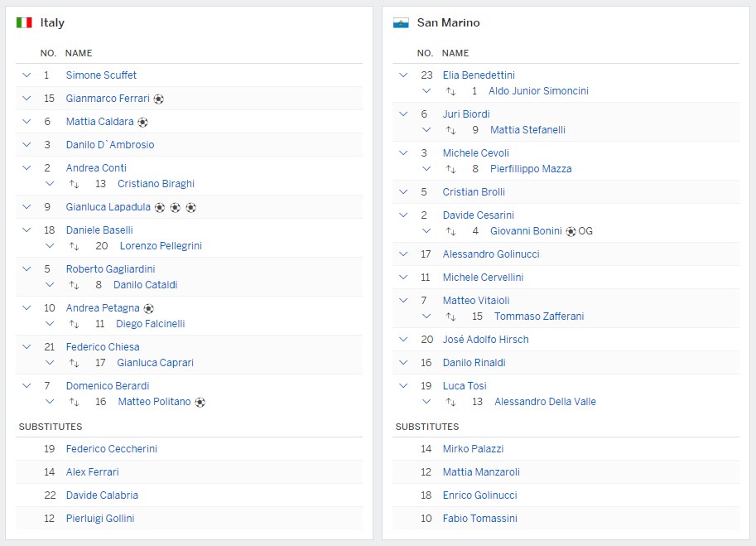
Task: Select substitute Pierluigi Gollini
Action: [100, 519]
